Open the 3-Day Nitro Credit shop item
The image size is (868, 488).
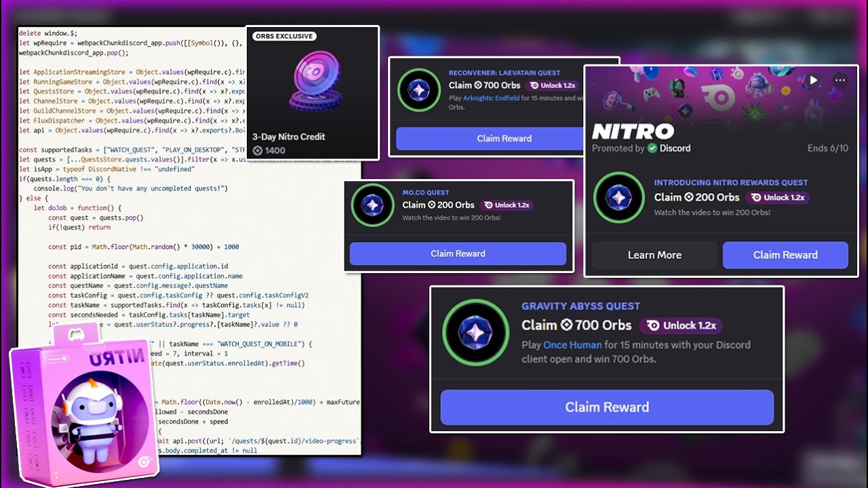(312, 93)
